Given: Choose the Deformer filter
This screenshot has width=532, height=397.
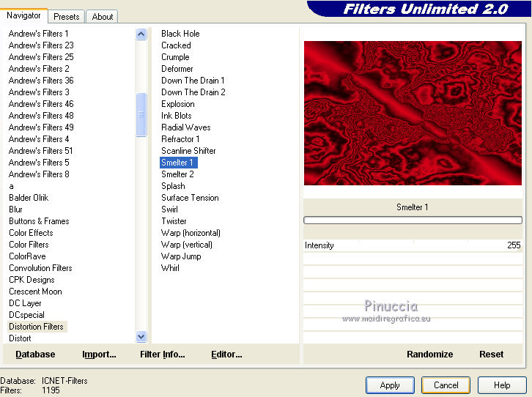Looking at the screenshot, I should [177, 69].
